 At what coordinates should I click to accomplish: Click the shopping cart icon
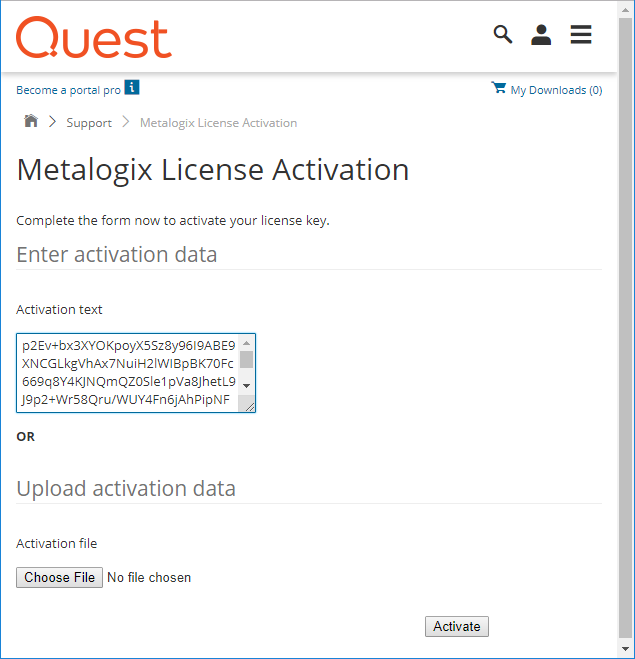[x=499, y=88]
